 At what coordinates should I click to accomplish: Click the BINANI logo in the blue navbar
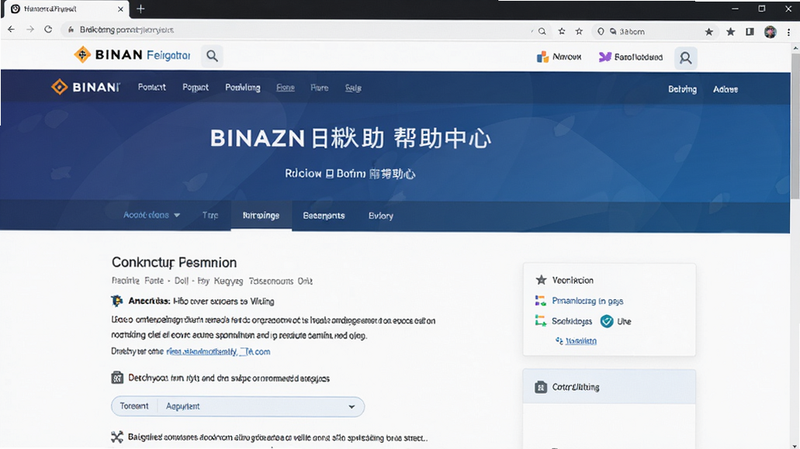coord(85,87)
